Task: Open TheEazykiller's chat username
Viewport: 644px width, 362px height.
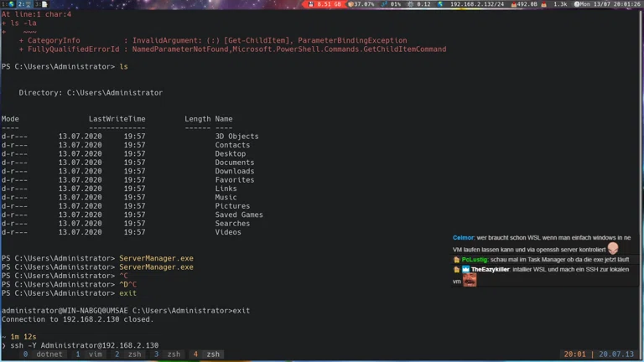Action: click(x=490, y=269)
